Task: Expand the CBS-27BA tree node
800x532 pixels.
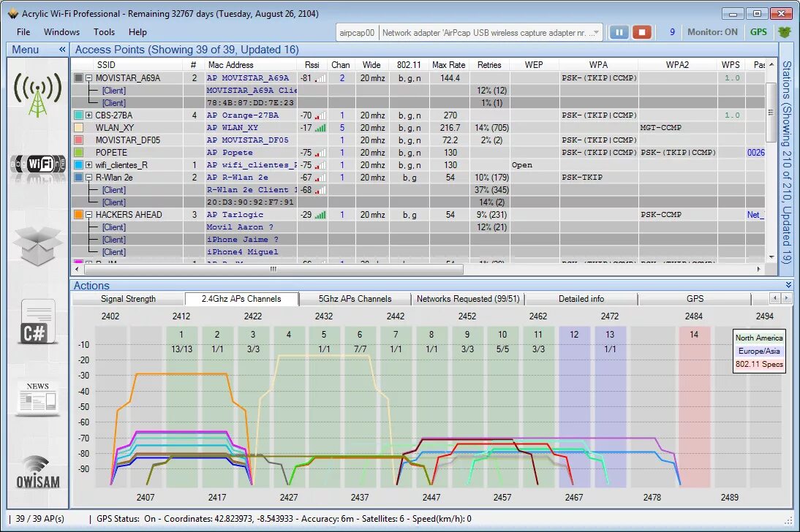Action: (x=88, y=115)
